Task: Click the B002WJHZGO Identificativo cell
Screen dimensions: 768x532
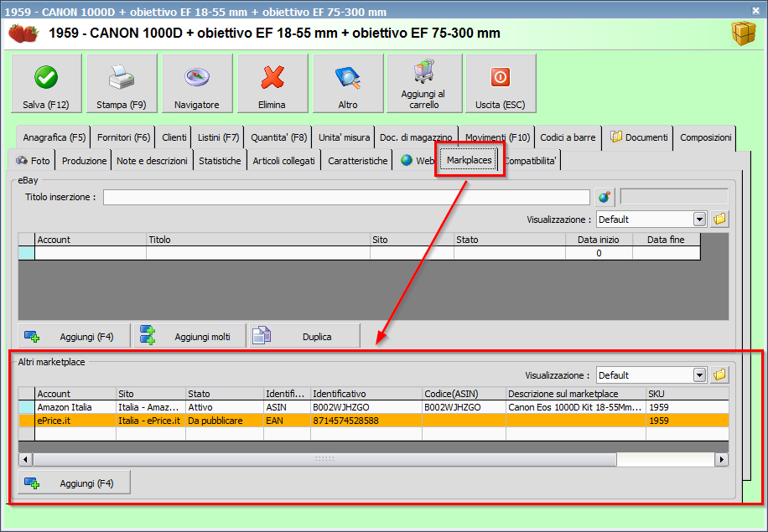Action: click(x=366, y=407)
